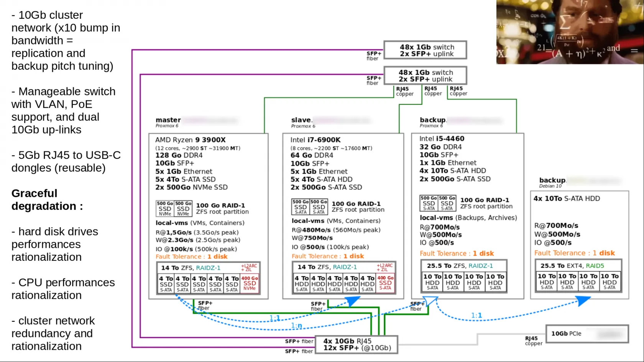Click the 10Gb PCIe box
644x362 pixels.
tap(587, 334)
